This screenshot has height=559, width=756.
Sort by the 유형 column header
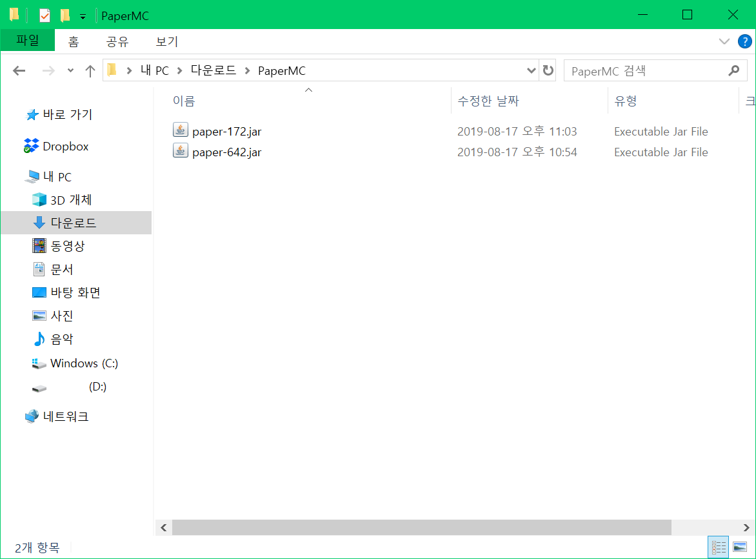625,101
